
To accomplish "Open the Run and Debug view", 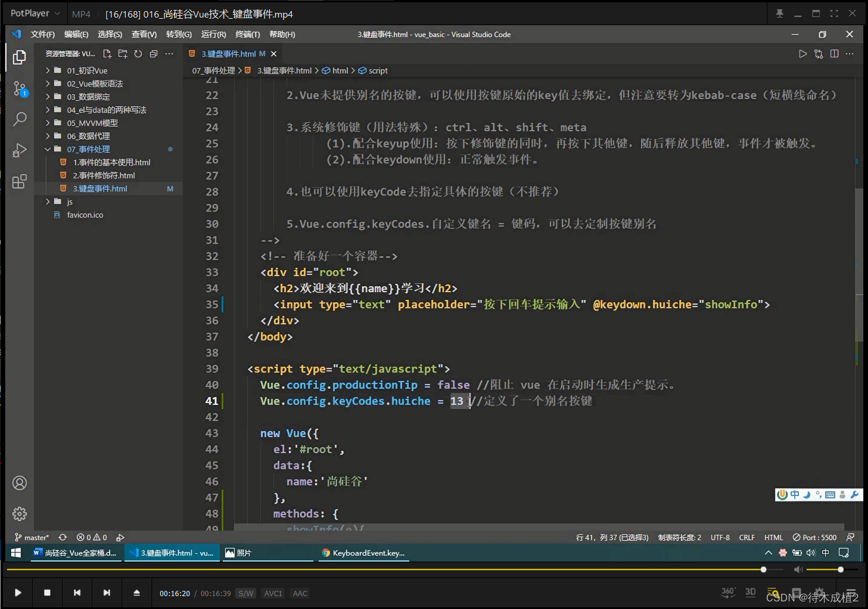I will (19, 150).
